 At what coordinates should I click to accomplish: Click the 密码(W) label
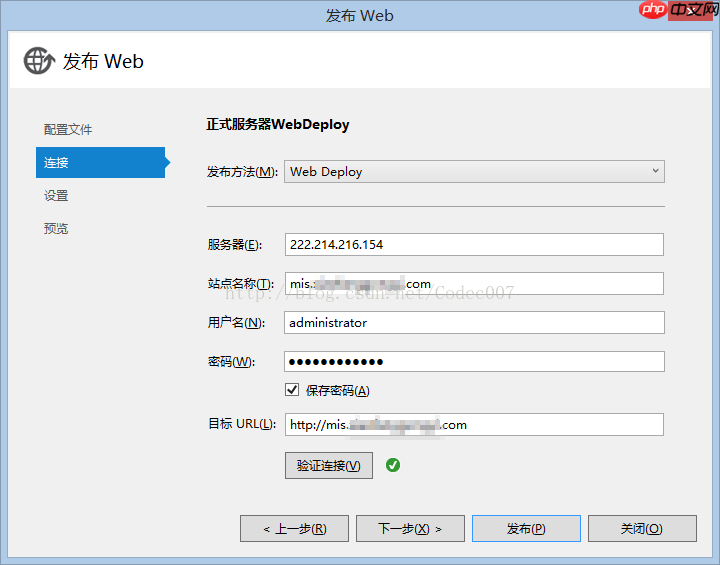pyautogui.click(x=231, y=362)
